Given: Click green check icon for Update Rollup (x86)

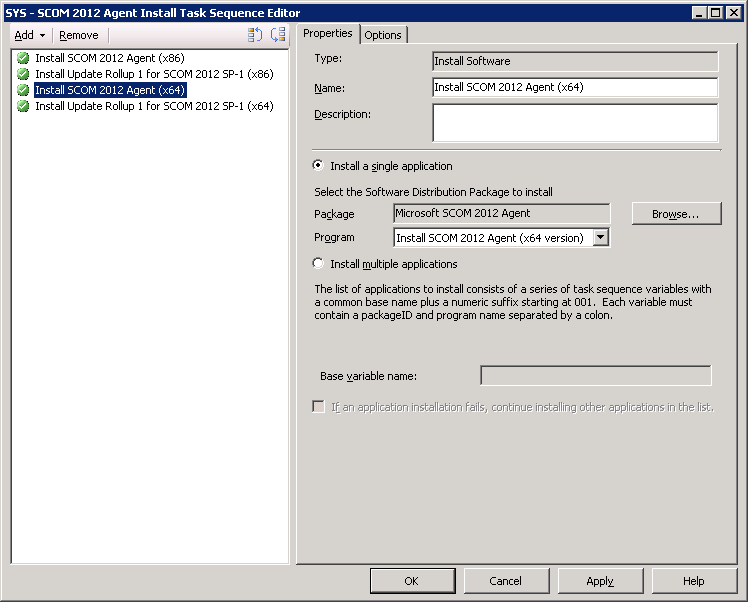Looking at the screenshot, I should pyautogui.click(x=23, y=74).
